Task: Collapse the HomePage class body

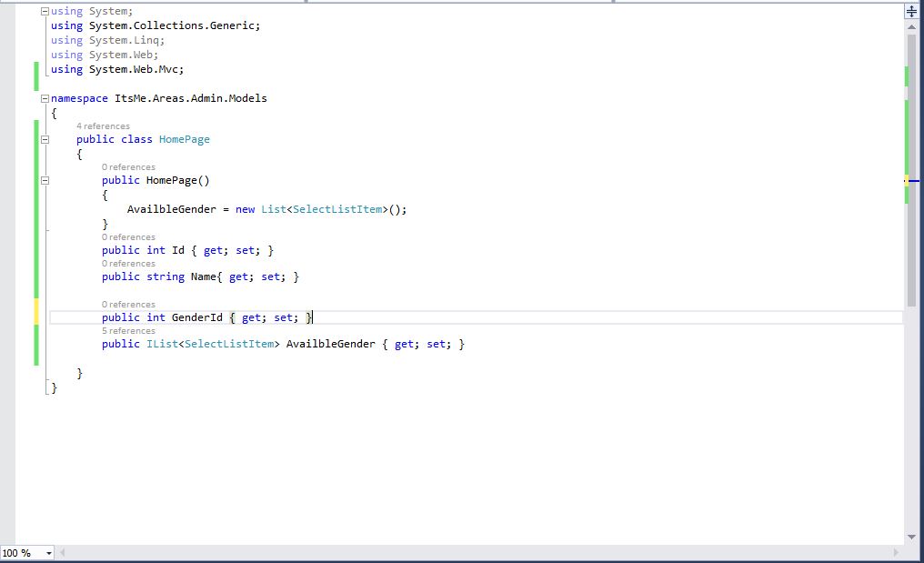Action: click(x=45, y=139)
